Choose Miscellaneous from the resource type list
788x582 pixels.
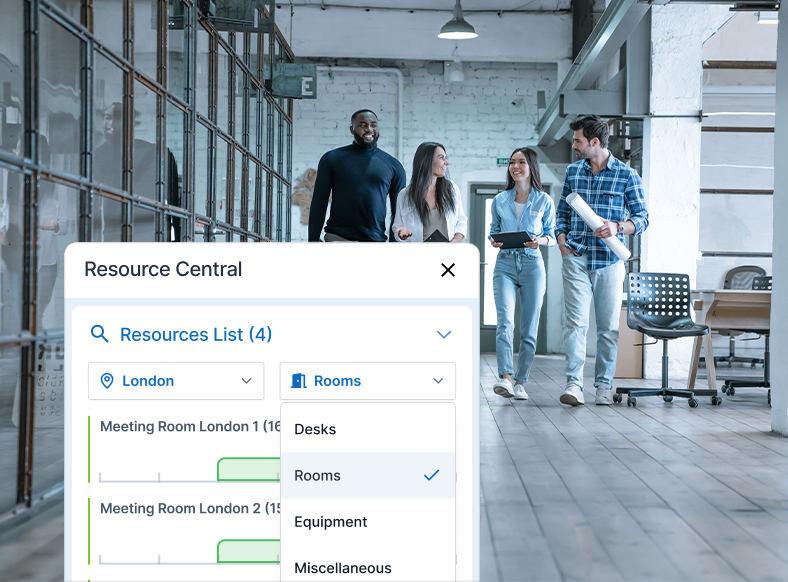coord(343,567)
